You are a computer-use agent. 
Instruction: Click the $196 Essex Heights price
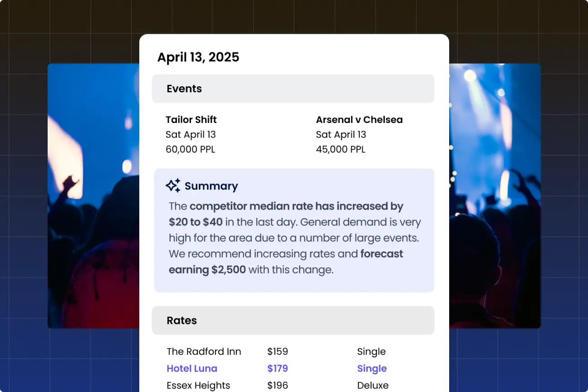coord(277,386)
